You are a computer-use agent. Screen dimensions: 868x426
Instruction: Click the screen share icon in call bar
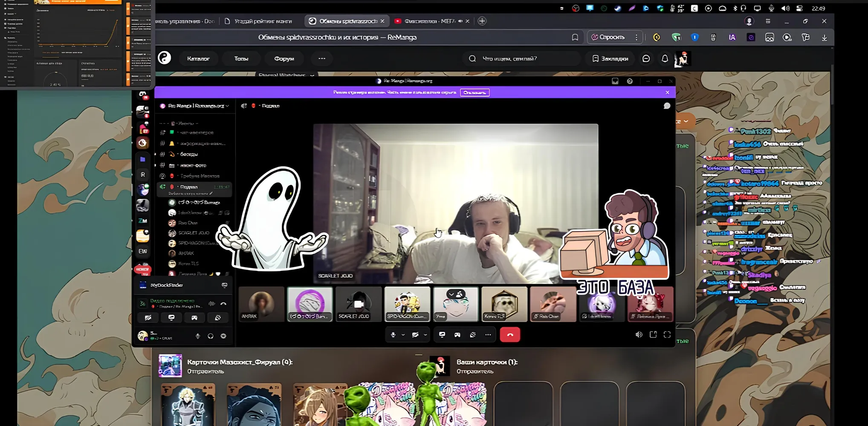click(x=442, y=335)
